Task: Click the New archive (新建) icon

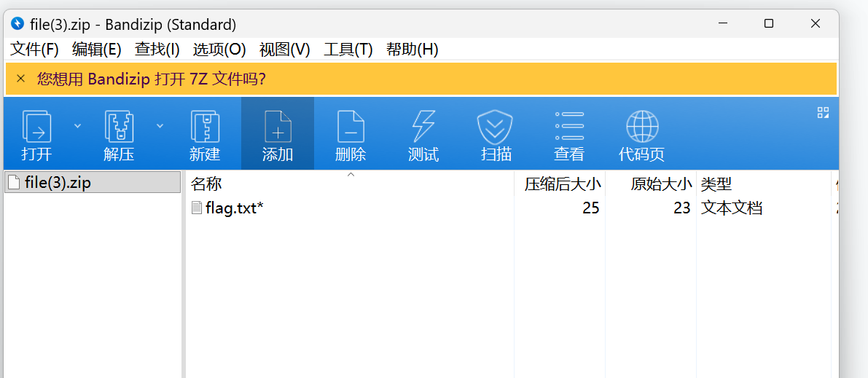Action: [205, 127]
